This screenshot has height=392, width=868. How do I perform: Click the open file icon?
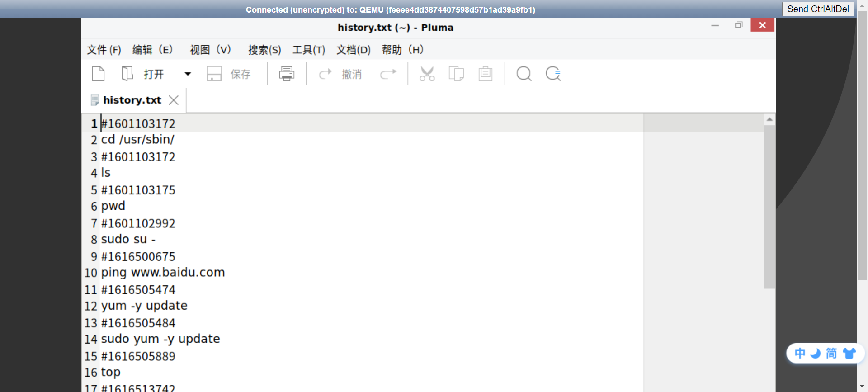[x=127, y=74]
